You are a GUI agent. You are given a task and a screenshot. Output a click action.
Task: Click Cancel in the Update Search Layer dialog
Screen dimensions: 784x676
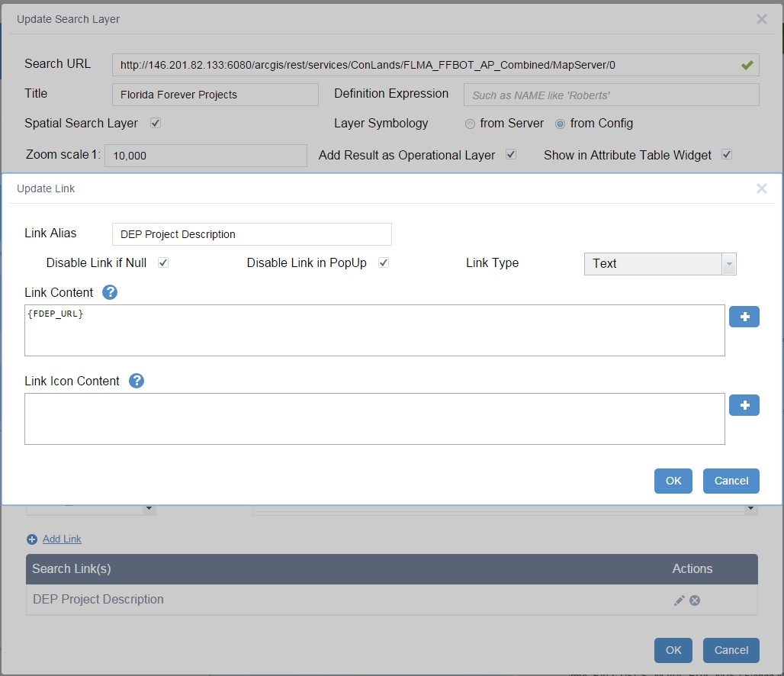pyautogui.click(x=731, y=650)
